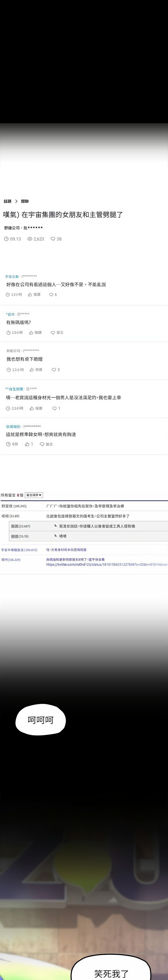This screenshot has height=980, width=168.
Task: Click the comment bubble icon beside 38
Action: tap(53, 239)
